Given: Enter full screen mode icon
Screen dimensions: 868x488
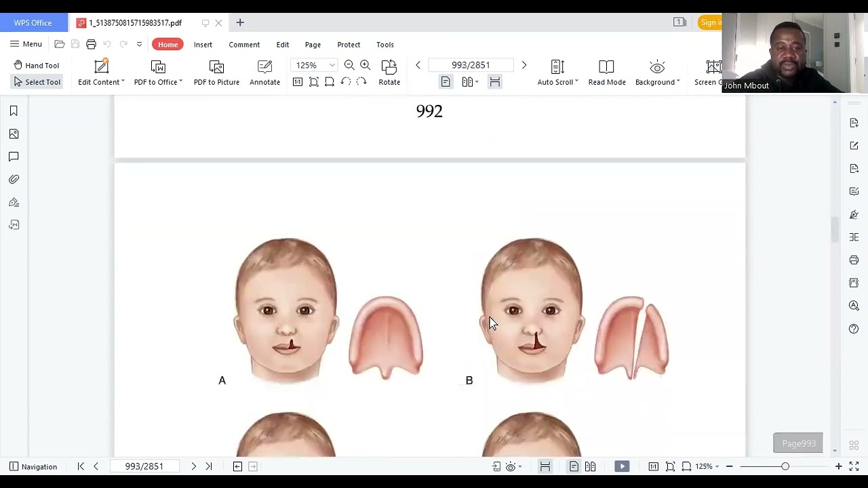Looking at the screenshot, I should pos(854,466).
